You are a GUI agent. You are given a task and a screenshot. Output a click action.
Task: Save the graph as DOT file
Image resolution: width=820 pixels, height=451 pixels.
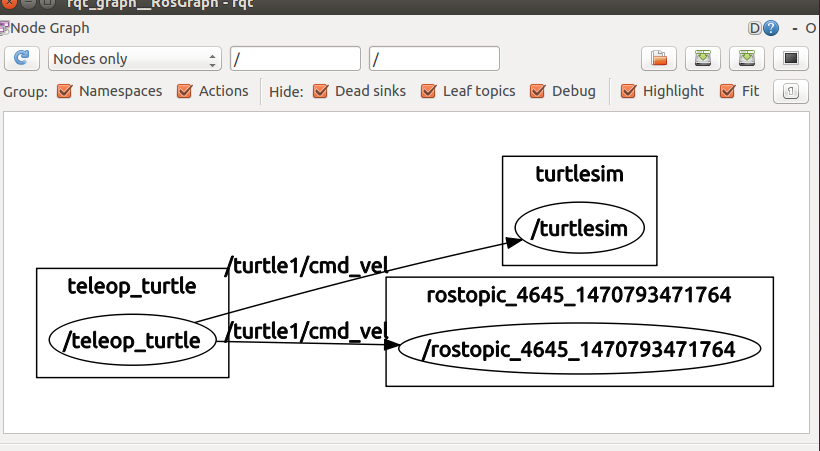(704, 59)
